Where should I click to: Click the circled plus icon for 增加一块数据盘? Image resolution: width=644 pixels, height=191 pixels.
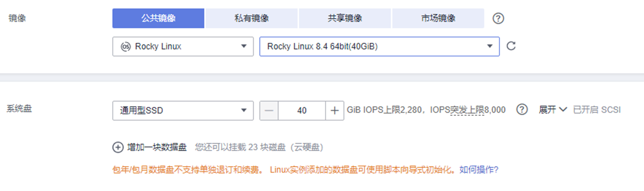click(118, 147)
